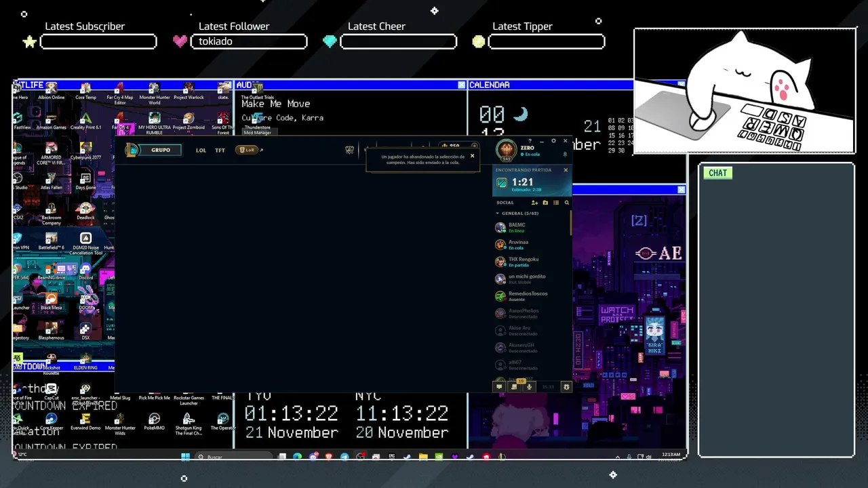This screenshot has width=868, height=488.
Task: Switch to the LOL tab
Action: tap(201, 150)
